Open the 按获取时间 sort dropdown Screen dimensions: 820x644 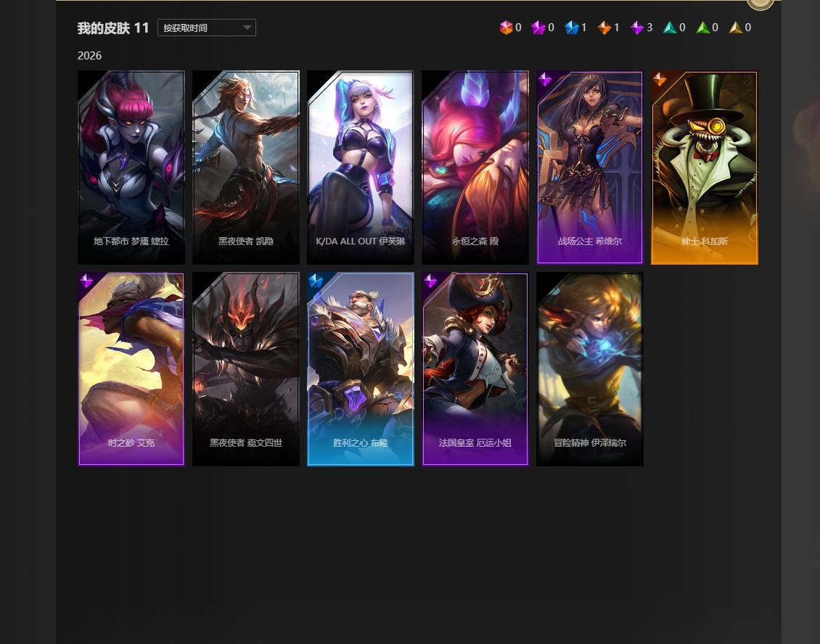coord(207,28)
